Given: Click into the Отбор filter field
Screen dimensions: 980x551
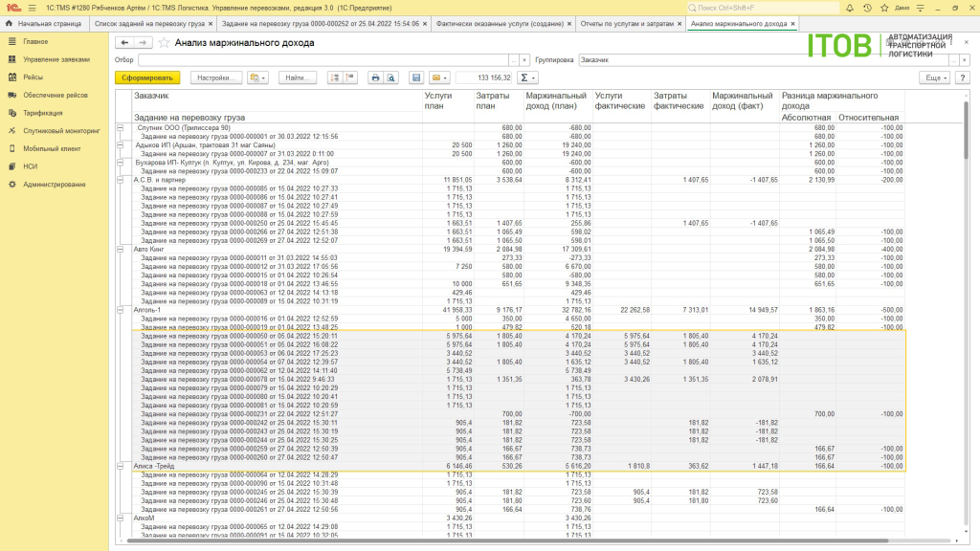Looking at the screenshot, I should pyautogui.click(x=323, y=60).
